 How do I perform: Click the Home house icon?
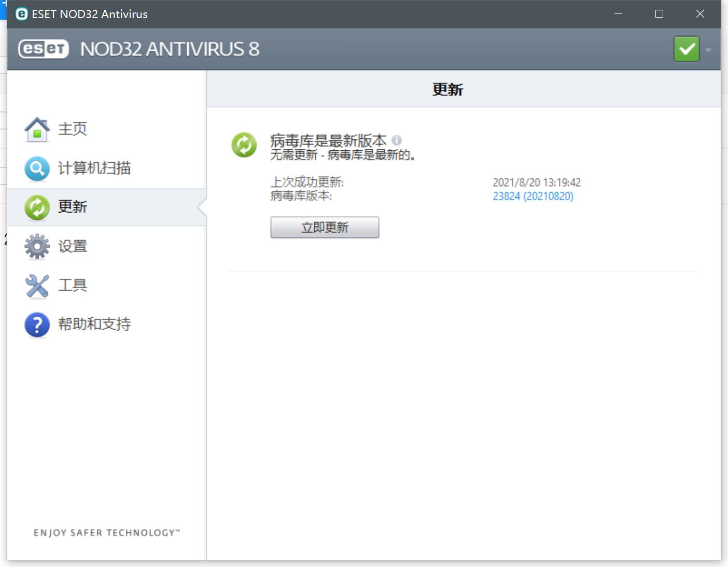(x=37, y=129)
